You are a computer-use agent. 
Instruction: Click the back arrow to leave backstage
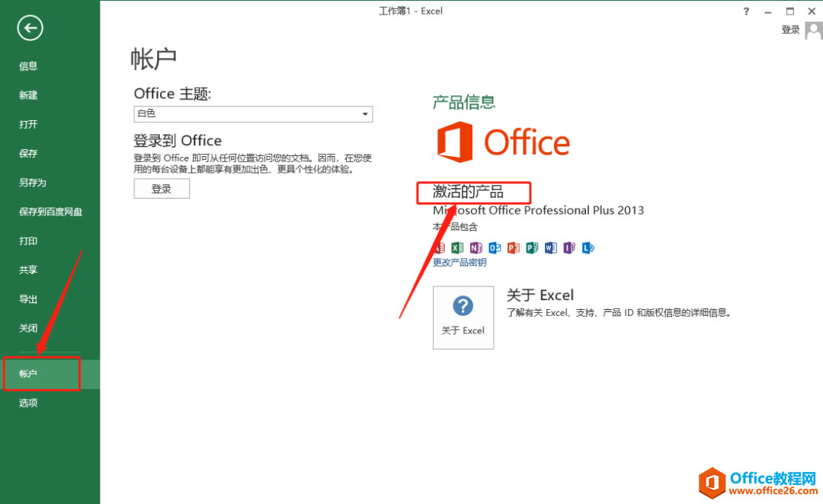click(x=30, y=28)
